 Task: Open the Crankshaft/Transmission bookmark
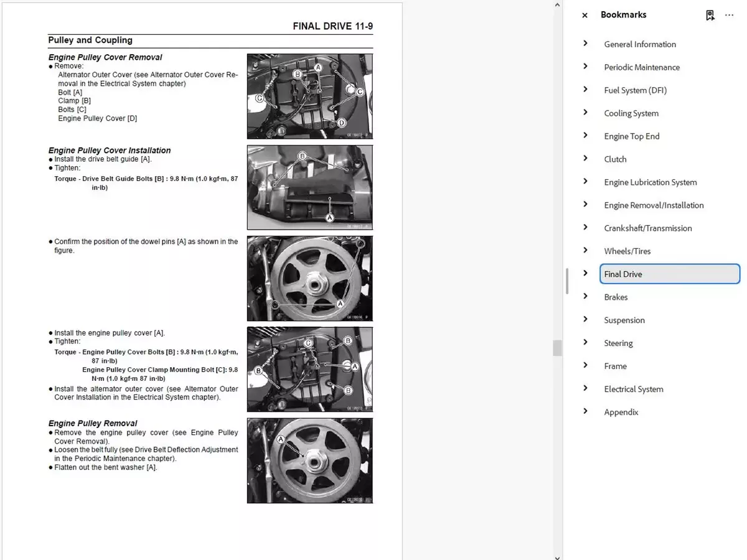647,228
